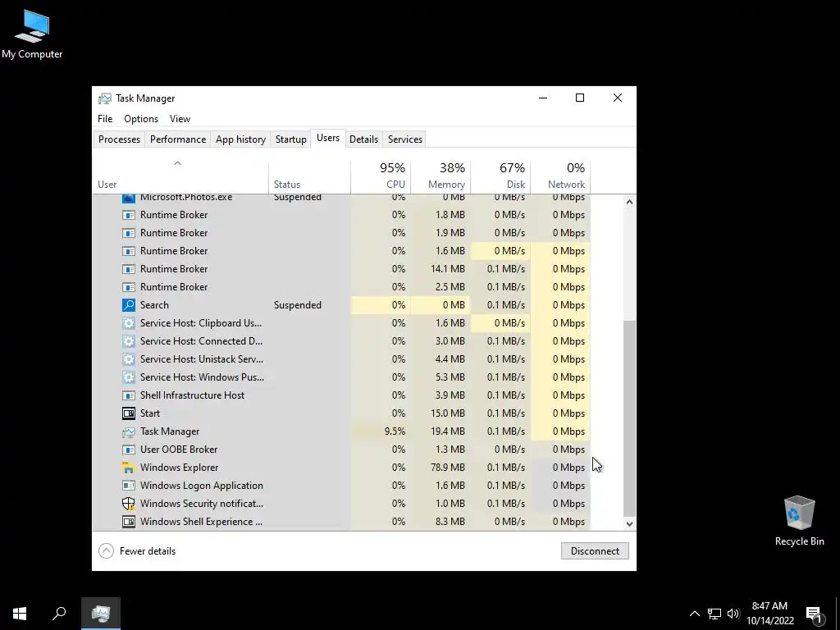Viewport: 840px width, 630px height.
Task: Open the My Computer desktop icon
Action: (x=32, y=34)
